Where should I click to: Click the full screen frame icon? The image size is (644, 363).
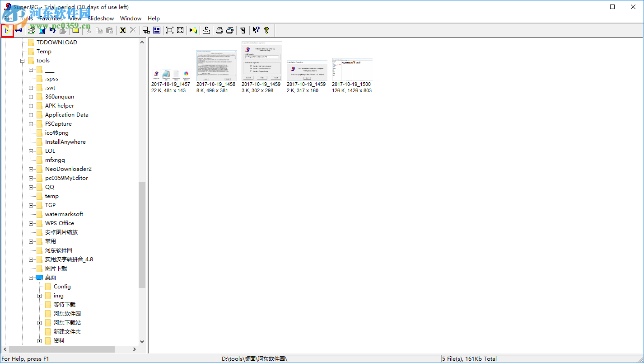point(170,30)
